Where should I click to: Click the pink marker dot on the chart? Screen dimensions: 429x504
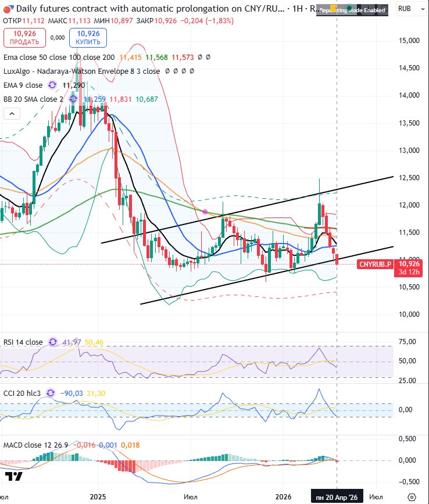pyautogui.click(x=205, y=212)
